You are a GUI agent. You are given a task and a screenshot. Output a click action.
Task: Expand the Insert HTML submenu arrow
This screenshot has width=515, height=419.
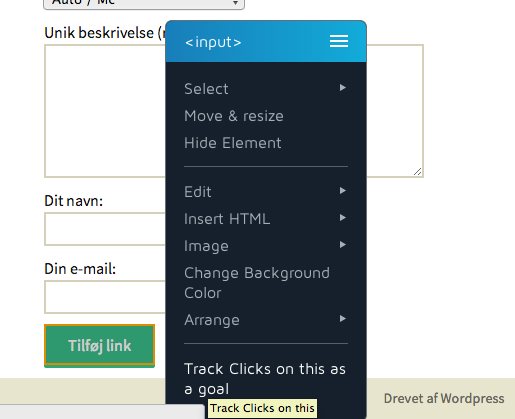pyautogui.click(x=343, y=218)
